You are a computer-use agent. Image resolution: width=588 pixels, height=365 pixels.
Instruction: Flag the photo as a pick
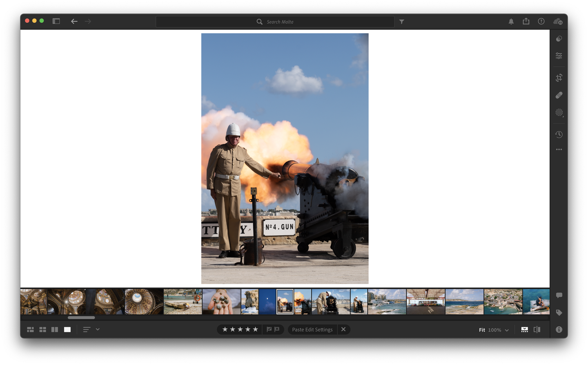[x=269, y=330]
